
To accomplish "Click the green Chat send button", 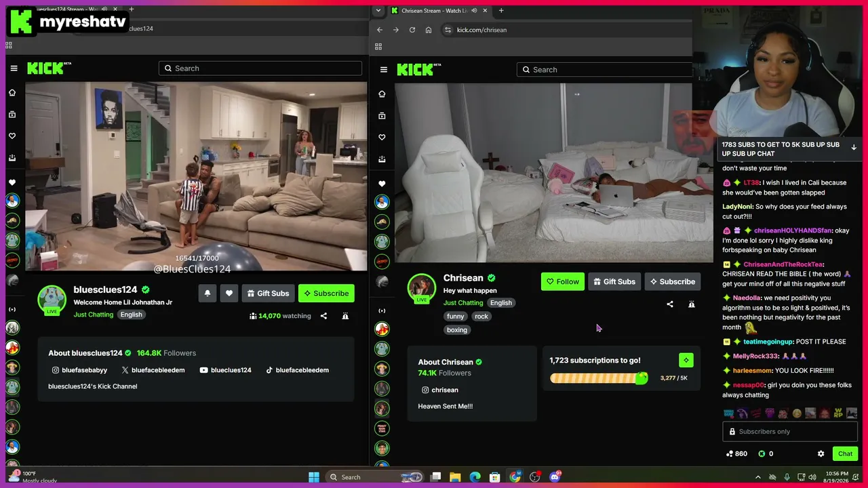I will coord(845,454).
